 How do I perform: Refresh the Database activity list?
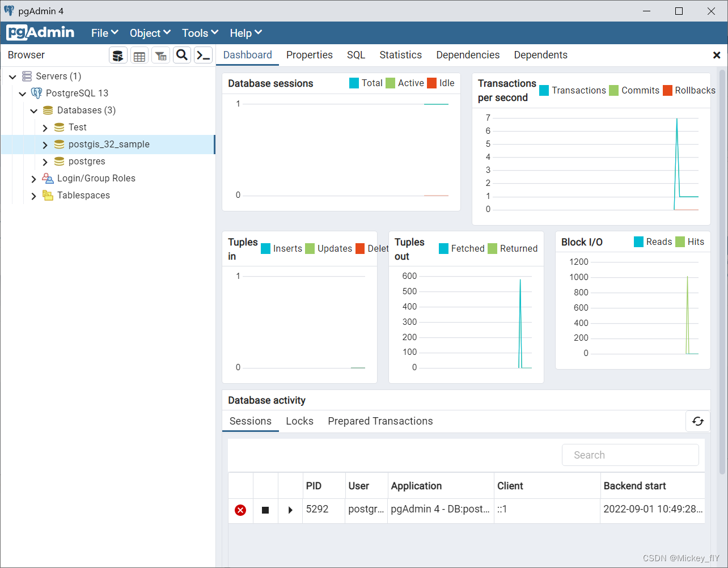[x=698, y=421]
